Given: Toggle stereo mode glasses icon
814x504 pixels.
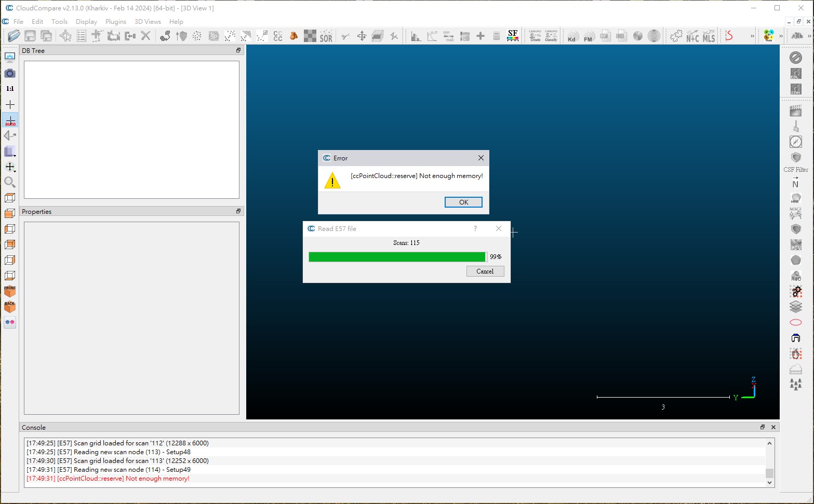Looking at the screenshot, I should click(10, 322).
